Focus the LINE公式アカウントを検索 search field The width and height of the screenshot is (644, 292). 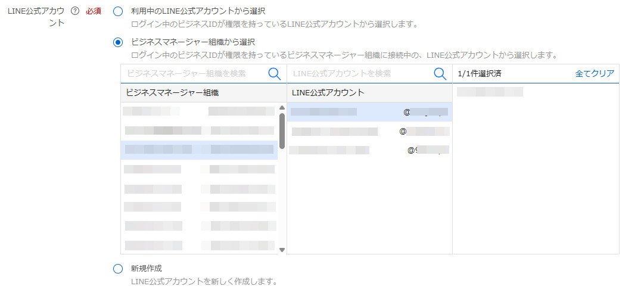[x=360, y=73]
